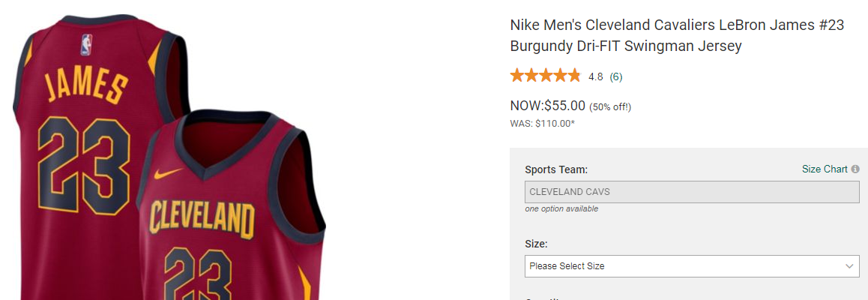
Task: Click the fifth orange star in the rating
Action: point(573,76)
